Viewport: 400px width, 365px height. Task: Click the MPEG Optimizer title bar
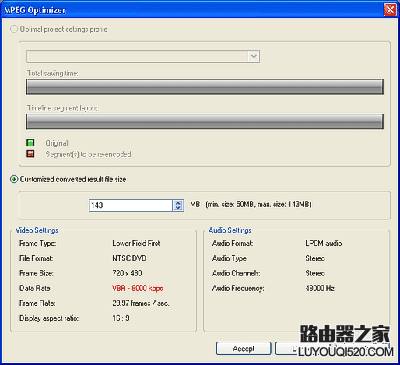(x=192, y=10)
